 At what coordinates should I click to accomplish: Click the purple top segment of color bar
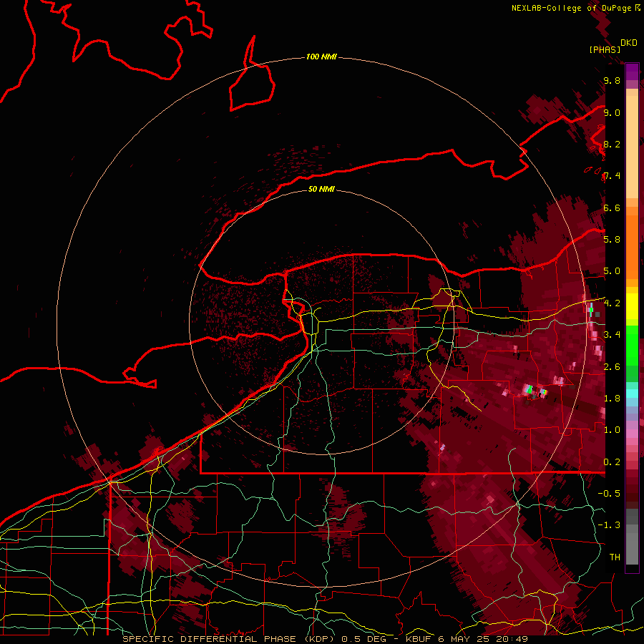tap(632, 72)
